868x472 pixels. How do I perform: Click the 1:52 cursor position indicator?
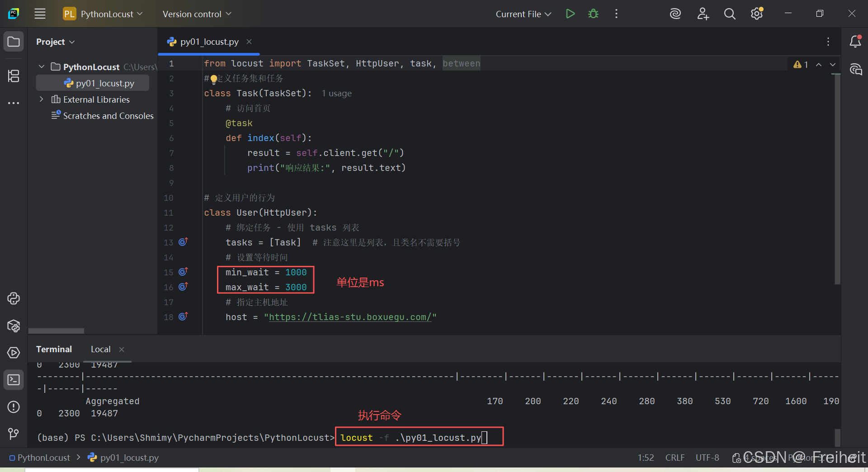(x=646, y=458)
